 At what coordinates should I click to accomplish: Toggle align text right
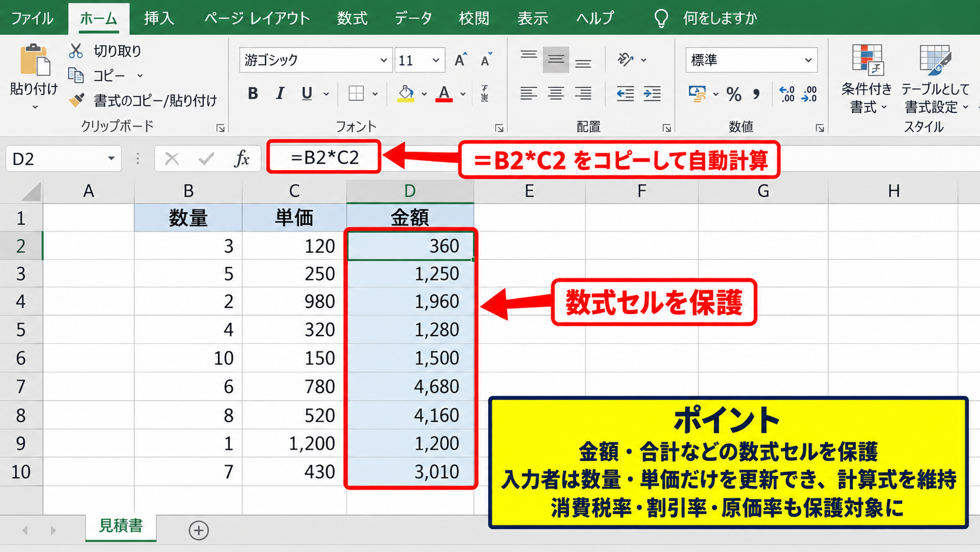point(583,93)
